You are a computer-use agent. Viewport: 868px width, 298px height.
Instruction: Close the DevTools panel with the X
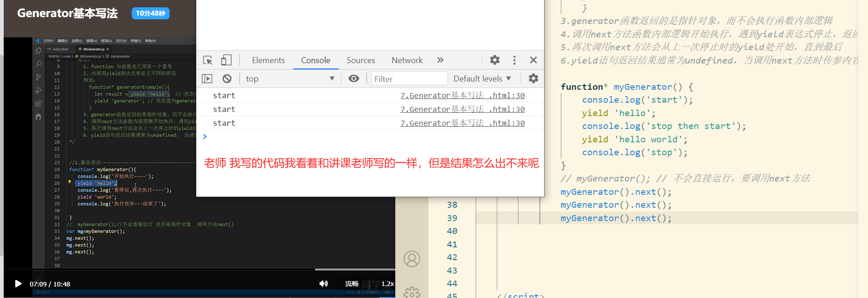(534, 60)
